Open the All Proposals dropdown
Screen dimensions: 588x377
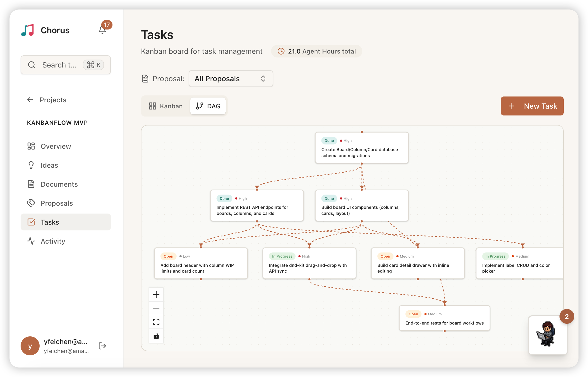(230, 79)
